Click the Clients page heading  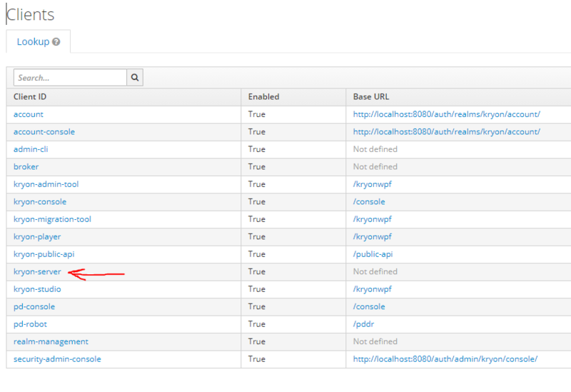pos(30,14)
